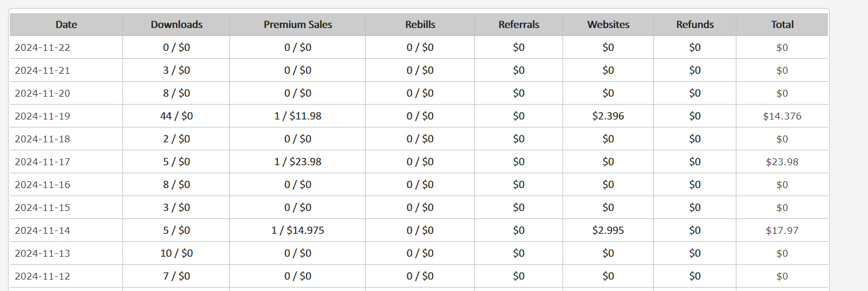This screenshot has height=291, width=868.
Task: Click the Total column header
Action: click(x=782, y=25)
